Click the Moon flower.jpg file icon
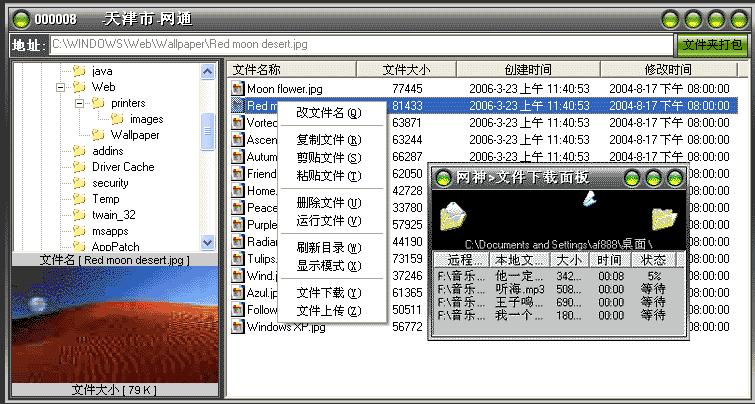 point(238,89)
